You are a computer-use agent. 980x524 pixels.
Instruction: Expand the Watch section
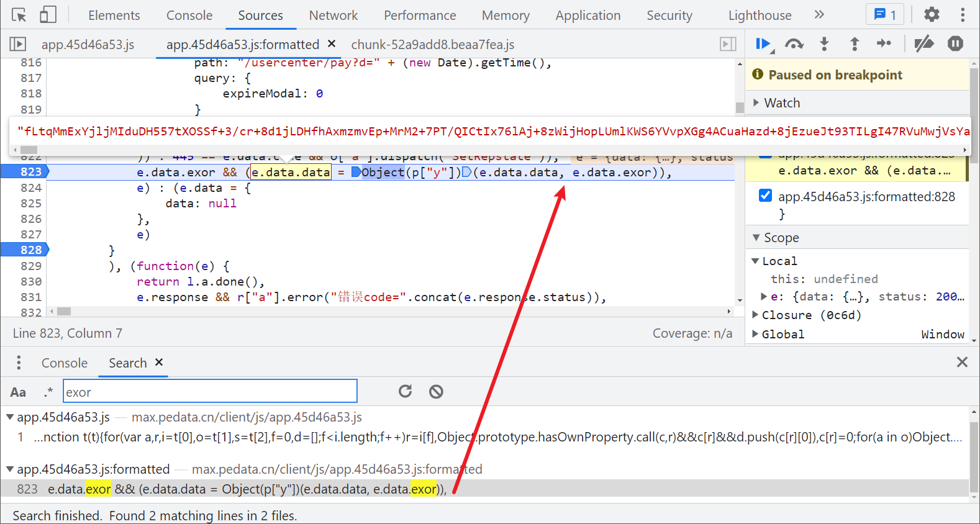[x=782, y=103]
